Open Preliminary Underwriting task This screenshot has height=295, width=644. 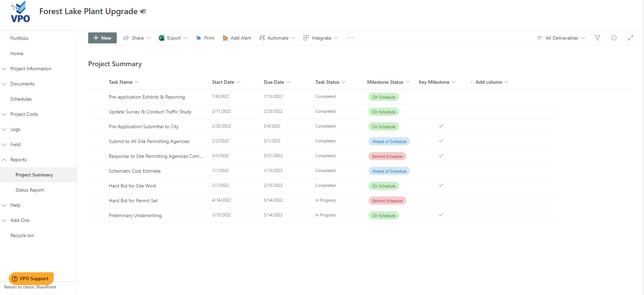tap(135, 215)
